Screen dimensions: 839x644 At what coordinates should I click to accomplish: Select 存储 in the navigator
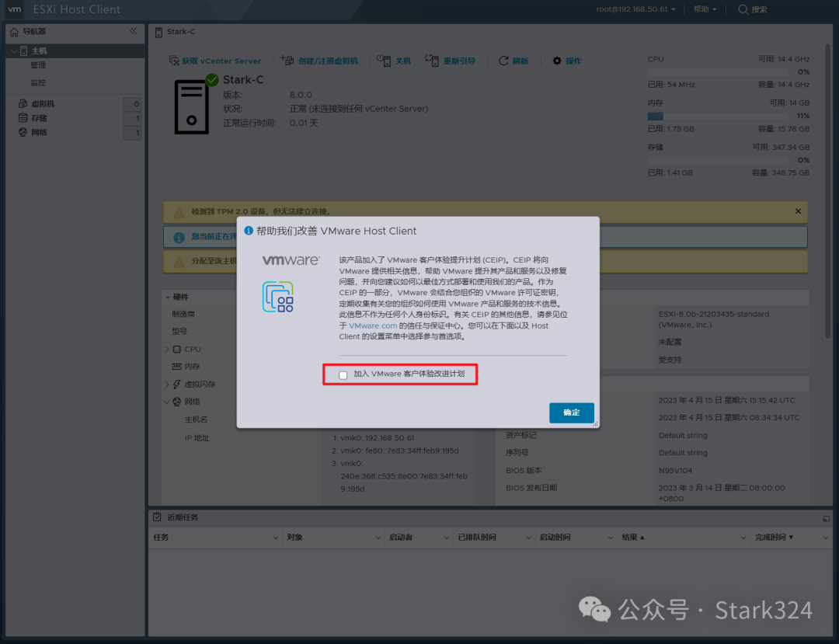[x=39, y=117]
